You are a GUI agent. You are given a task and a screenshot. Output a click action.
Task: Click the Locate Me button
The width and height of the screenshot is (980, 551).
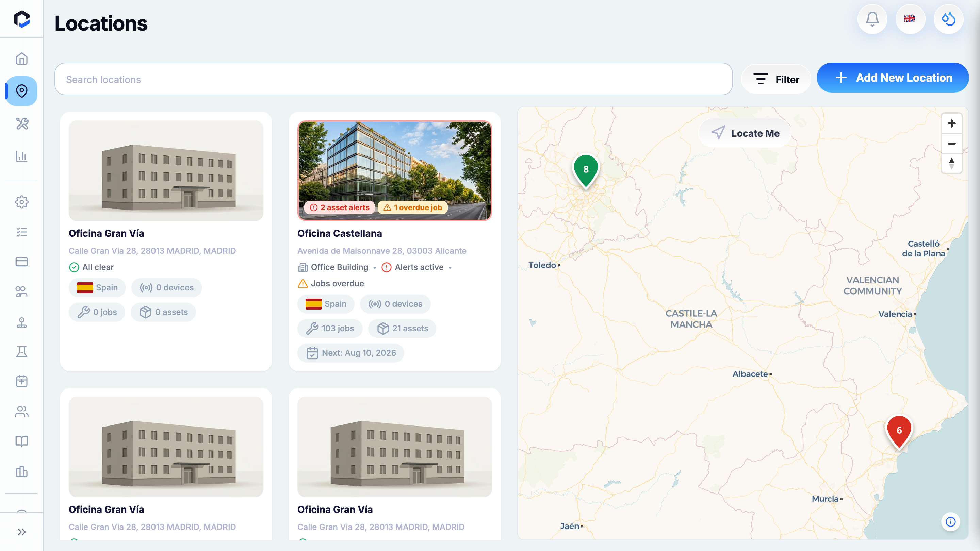[x=745, y=133]
